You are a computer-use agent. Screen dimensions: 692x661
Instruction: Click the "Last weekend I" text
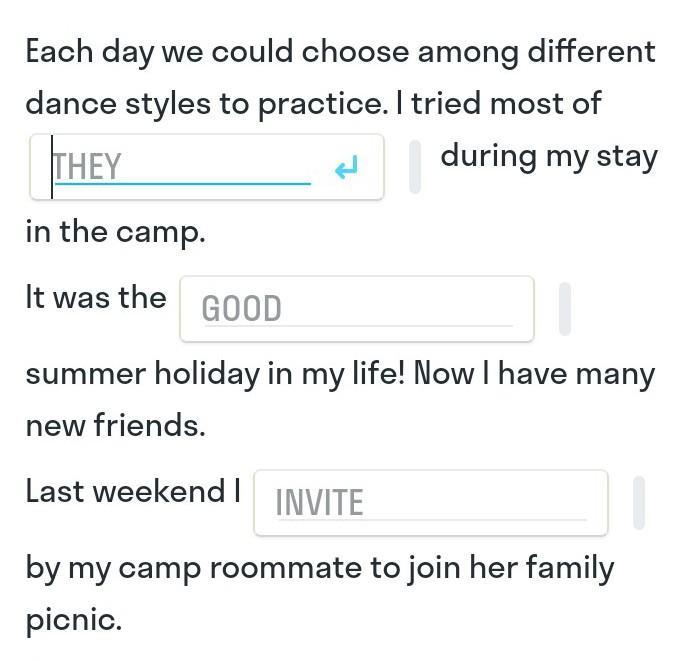[133, 492]
